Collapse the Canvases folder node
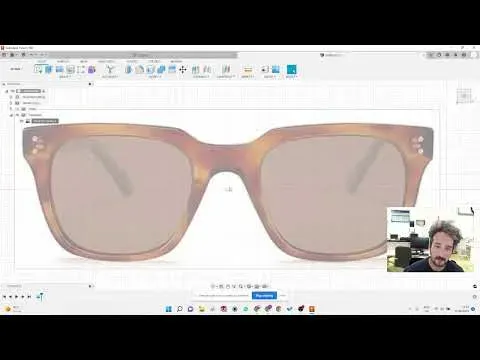This screenshot has width=480, height=360. [x=11, y=115]
